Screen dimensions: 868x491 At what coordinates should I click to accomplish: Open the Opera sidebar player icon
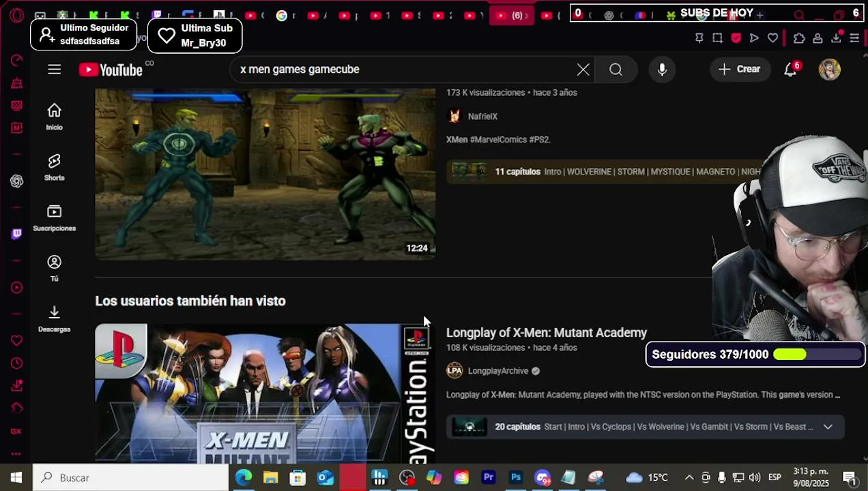click(x=16, y=288)
